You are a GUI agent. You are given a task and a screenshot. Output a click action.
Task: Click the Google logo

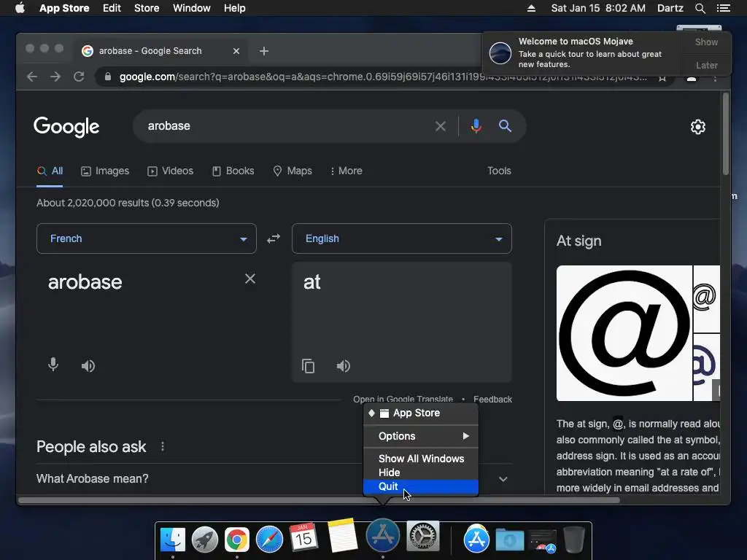66,127
